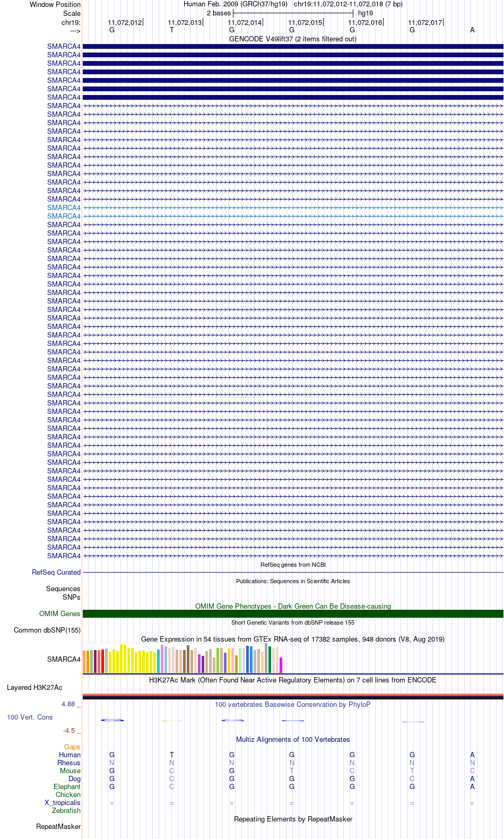Screen dimensions: 504x839
Task: Click the Common dbSNP(155) track label
Action: click(x=47, y=630)
